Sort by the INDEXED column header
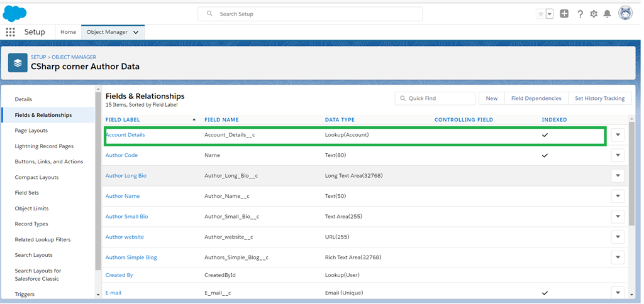The height and width of the screenshot is (304, 644). point(555,120)
